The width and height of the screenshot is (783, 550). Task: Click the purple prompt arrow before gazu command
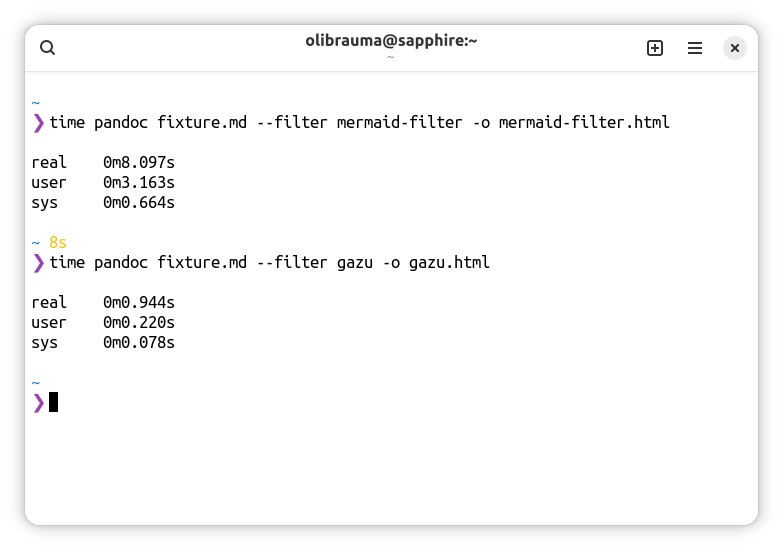click(38, 263)
